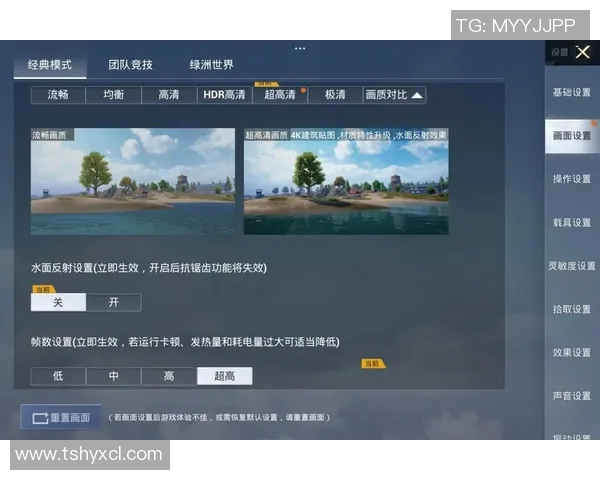Select 高清 graphics quality
Screen dimensions: 600x480
[169, 95]
